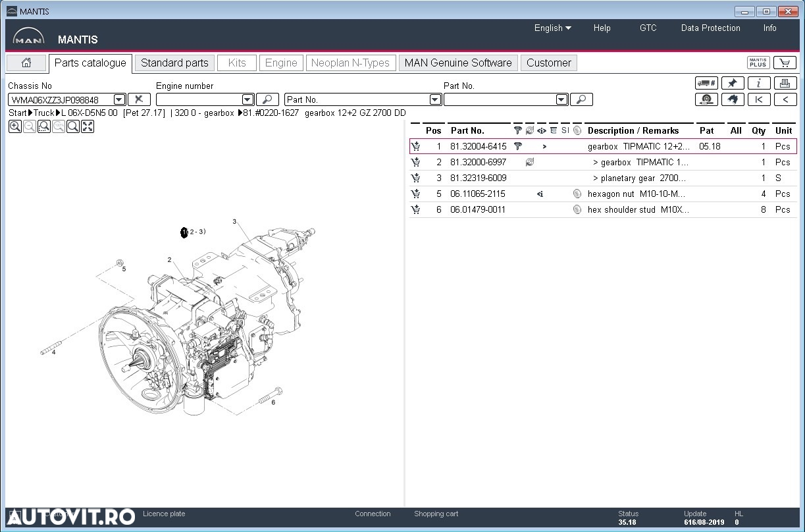
Task: Click the Truck breadcrumb link
Action: (44, 113)
